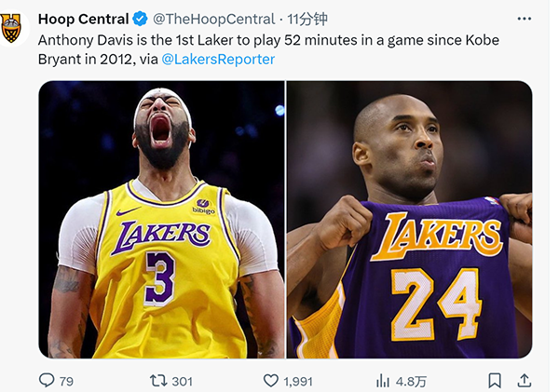Enlarge the Kobe Bryant number 24 photo
Viewport: 559px width, 392px height.
(410, 220)
